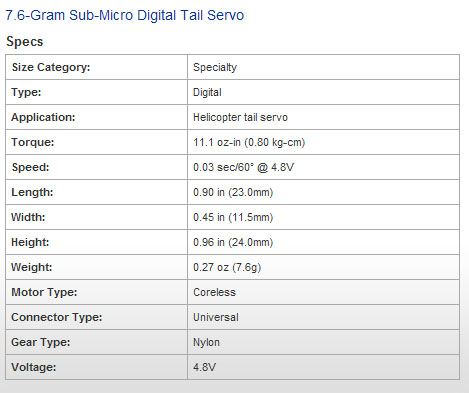469x393 pixels.
Task: Select the 4.8V voltage value
Action: point(204,367)
